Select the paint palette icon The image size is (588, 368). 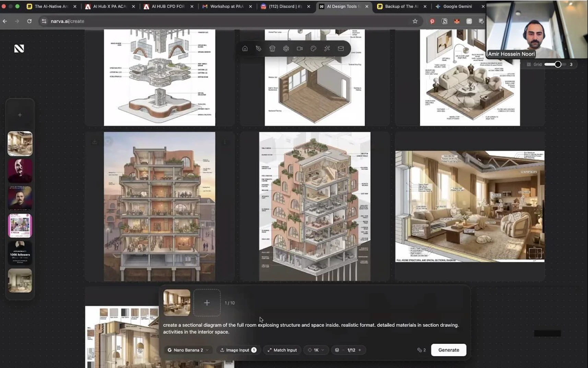pos(314,49)
